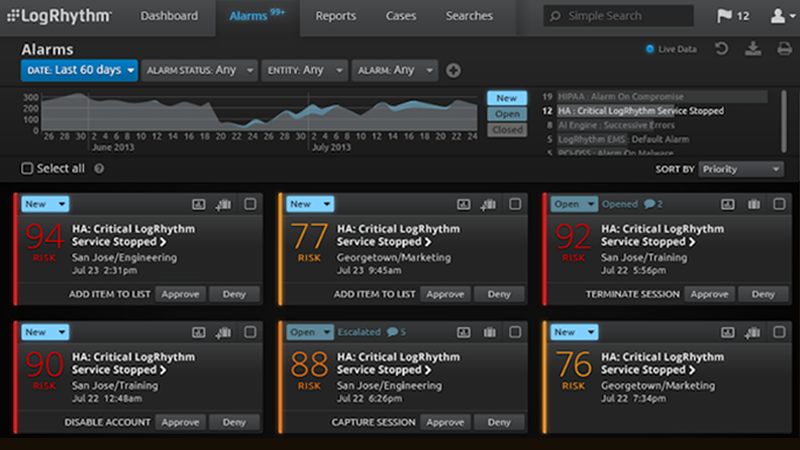Screen dimensions: 800x450
Task: Toggle the New series in chart legend
Action: point(507,98)
